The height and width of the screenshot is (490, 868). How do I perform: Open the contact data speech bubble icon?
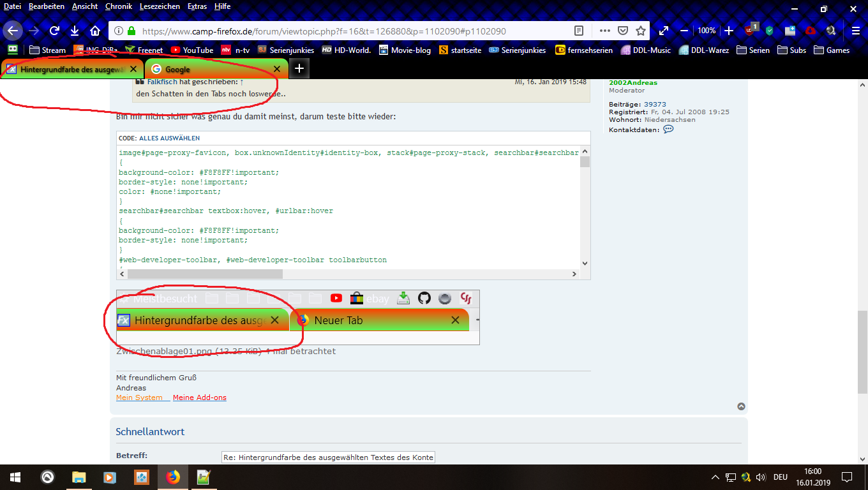pyautogui.click(x=668, y=129)
